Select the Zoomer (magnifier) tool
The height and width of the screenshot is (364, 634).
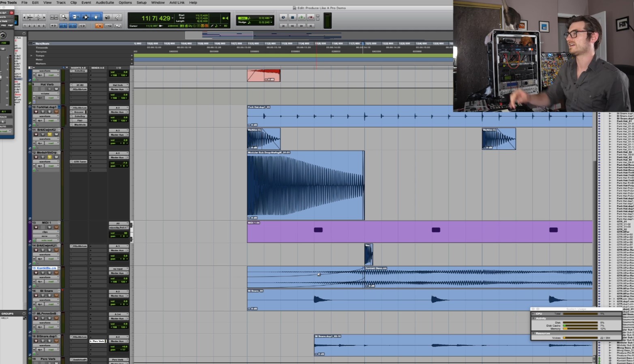click(64, 17)
